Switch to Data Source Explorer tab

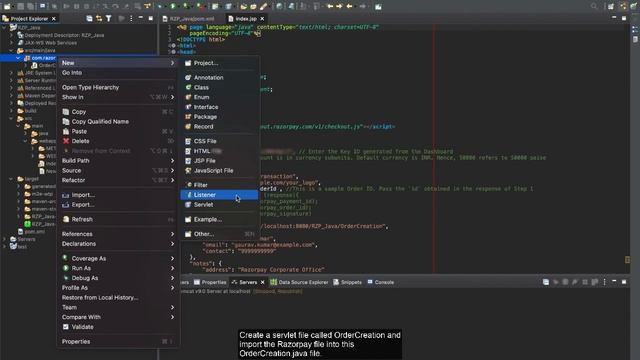coord(299,282)
